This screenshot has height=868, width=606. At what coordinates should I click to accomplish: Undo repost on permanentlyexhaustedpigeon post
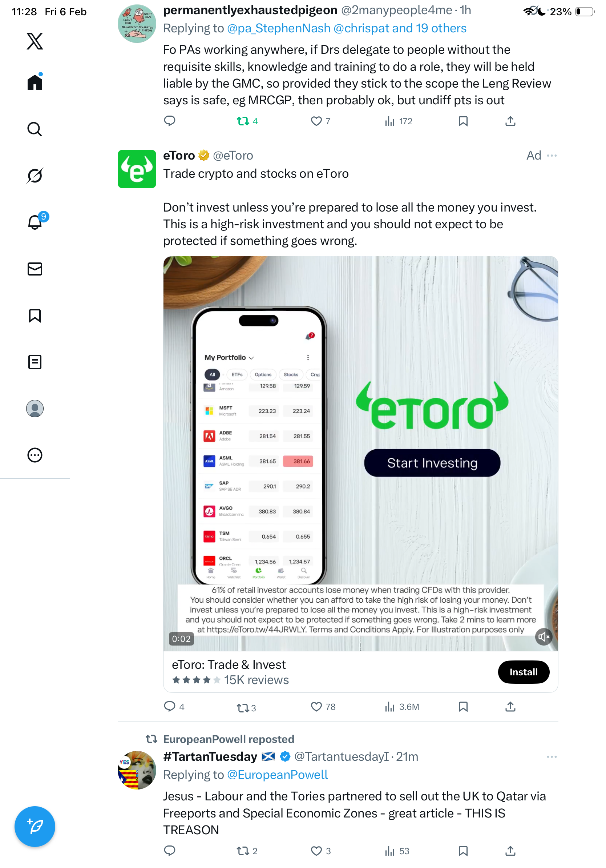[x=243, y=121]
